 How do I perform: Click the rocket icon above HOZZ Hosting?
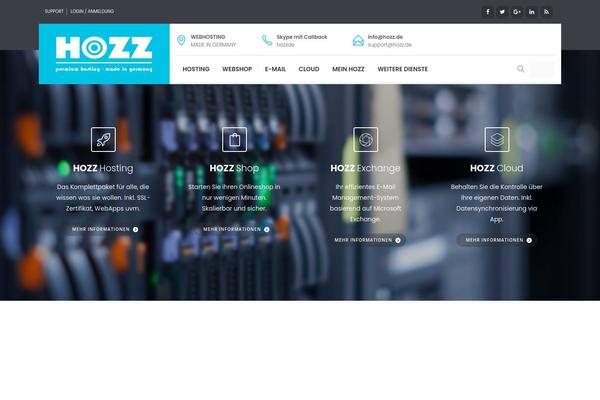coord(103,139)
